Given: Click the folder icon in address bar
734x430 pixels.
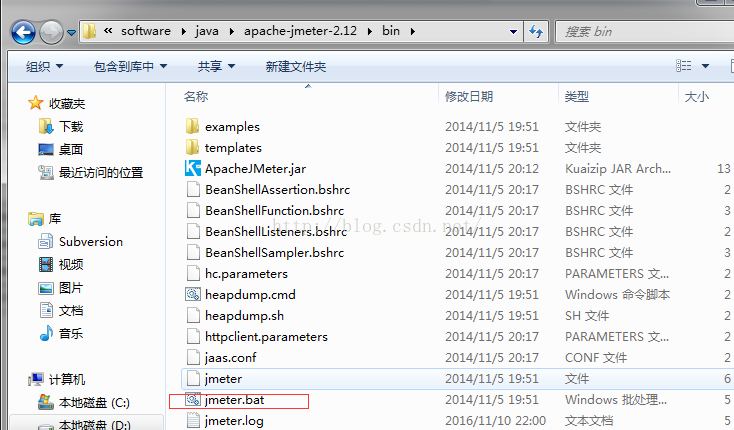Looking at the screenshot, I should pyautogui.click(x=89, y=31).
